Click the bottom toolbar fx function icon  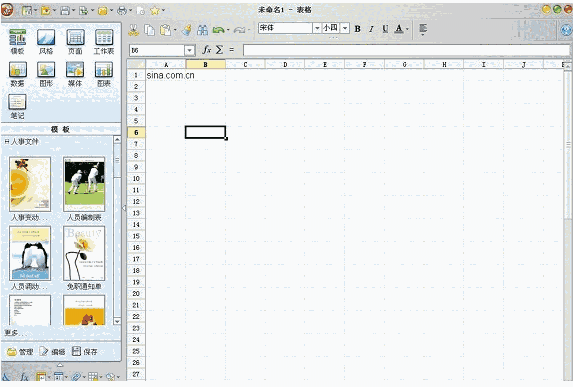pyautogui.click(x=24, y=376)
